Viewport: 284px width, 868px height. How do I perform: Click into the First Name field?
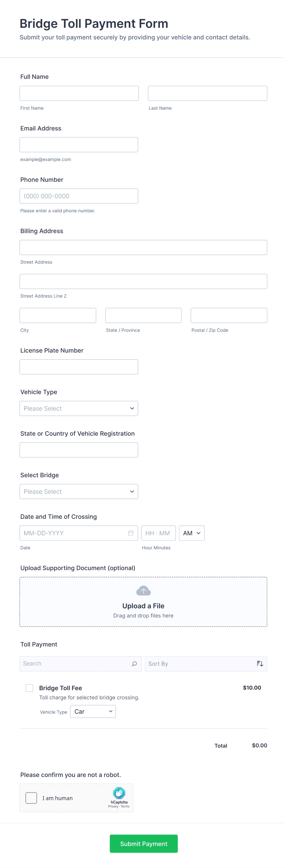point(79,93)
